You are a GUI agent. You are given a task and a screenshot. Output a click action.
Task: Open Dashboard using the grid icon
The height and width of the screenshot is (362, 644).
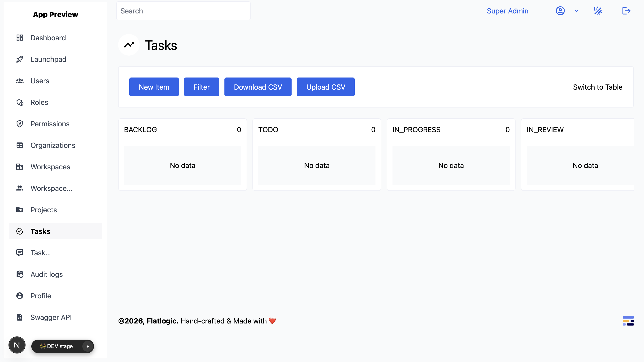[x=20, y=38]
